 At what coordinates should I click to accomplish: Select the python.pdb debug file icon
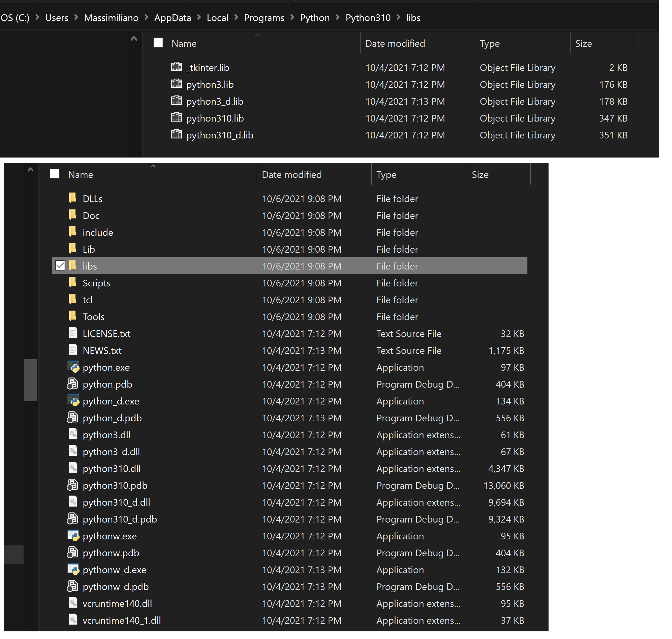tap(73, 384)
